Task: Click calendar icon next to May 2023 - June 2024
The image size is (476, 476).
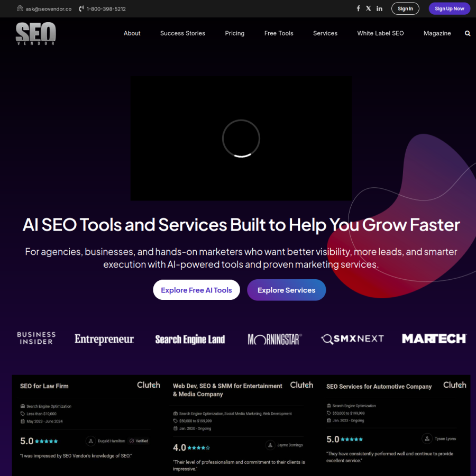Action: pos(22,421)
